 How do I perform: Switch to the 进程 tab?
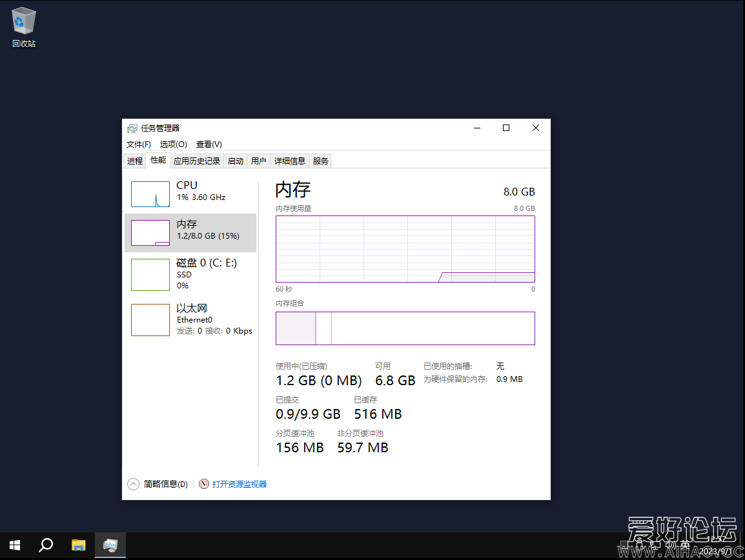point(135,161)
